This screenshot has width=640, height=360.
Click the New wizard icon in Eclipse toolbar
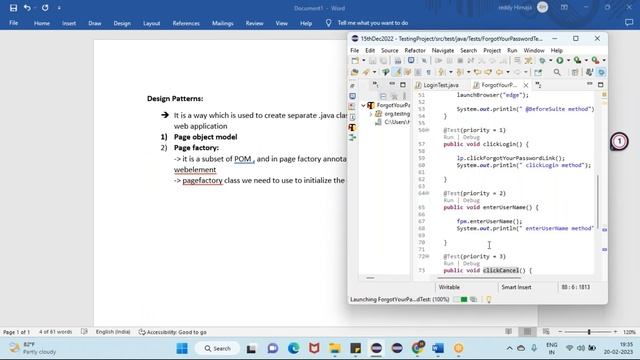click(355, 60)
